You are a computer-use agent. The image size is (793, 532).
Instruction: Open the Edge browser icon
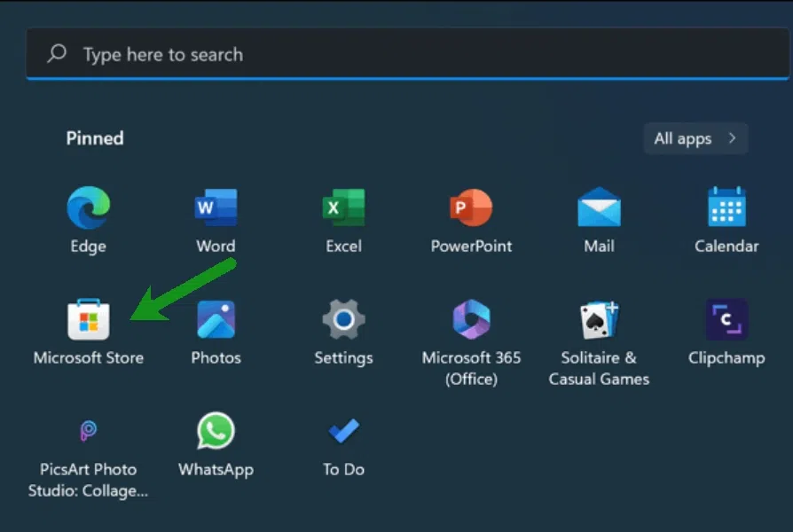pyautogui.click(x=89, y=207)
